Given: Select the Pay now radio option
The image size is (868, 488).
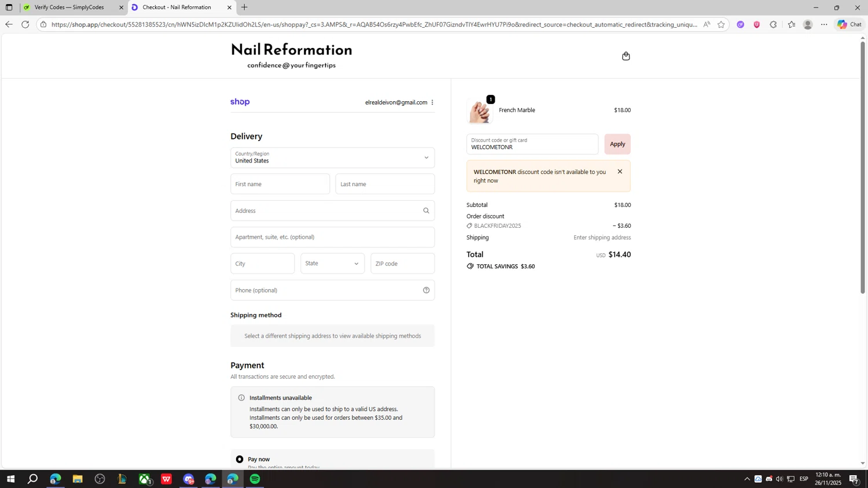Looking at the screenshot, I should pyautogui.click(x=240, y=459).
